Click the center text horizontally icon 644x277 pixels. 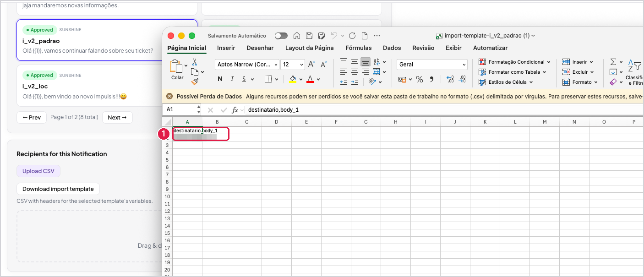point(354,72)
